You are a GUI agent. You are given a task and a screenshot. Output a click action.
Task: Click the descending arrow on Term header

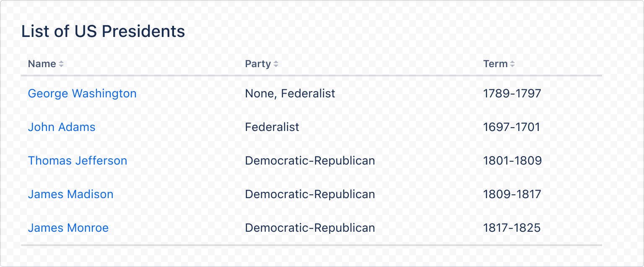[513, 66]
